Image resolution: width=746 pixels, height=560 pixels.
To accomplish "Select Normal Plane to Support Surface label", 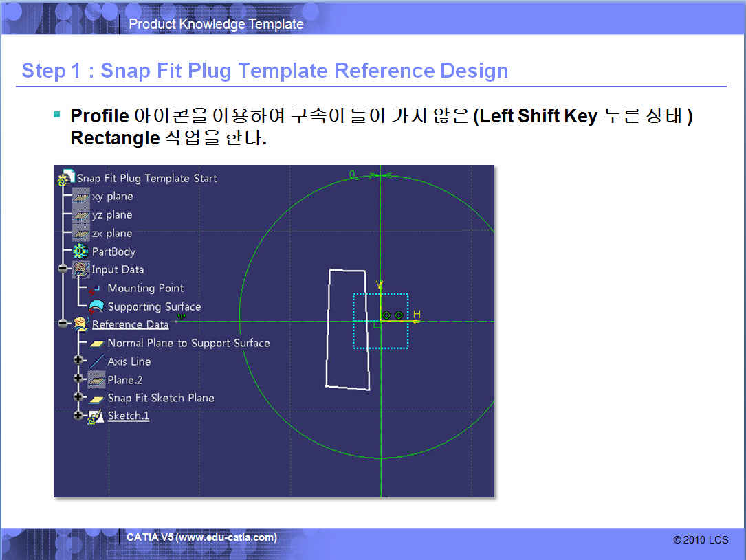I will pyautogui.click(x=188, y=343).
